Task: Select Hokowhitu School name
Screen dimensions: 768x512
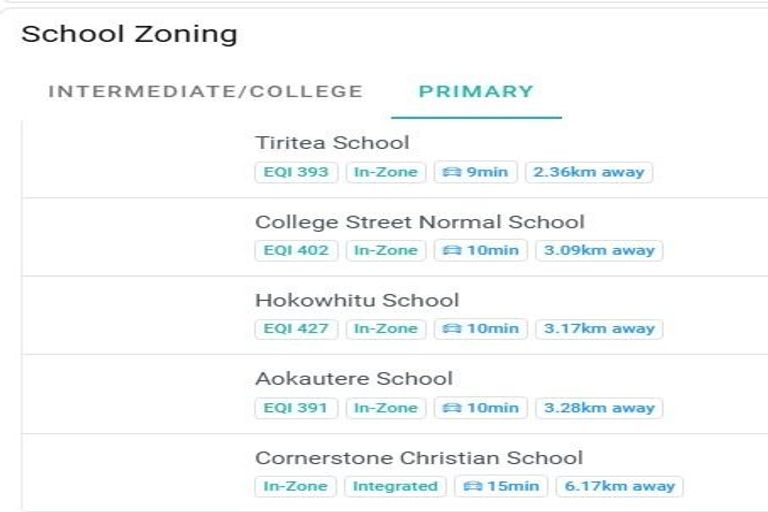Action: [357, 300]
